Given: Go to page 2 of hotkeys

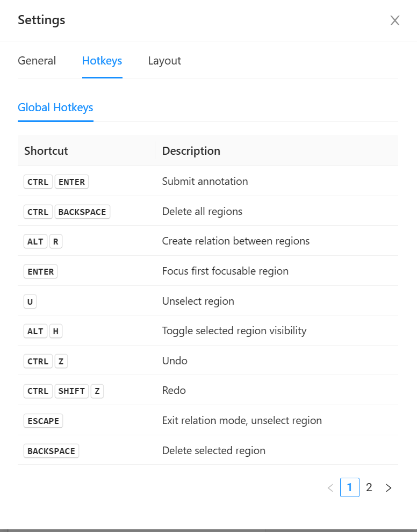Looking at the screenshot, I should (x=369, y=487).
